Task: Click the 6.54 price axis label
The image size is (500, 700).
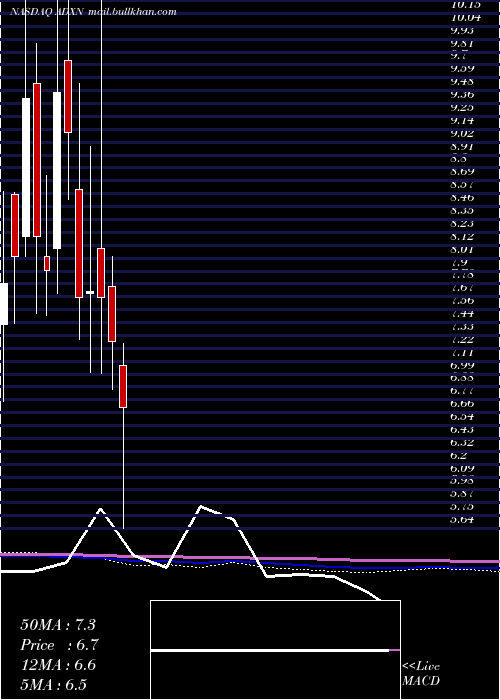Action: coord(462,417)
